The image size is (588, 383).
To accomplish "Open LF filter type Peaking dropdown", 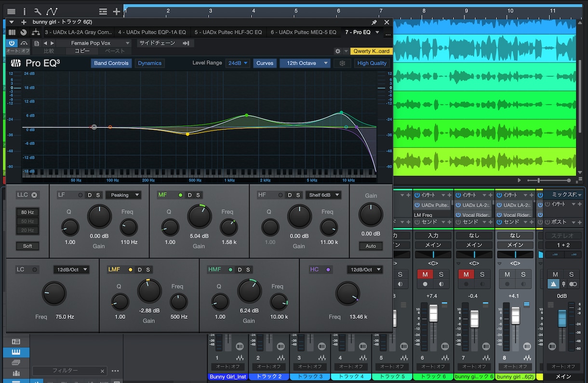I will pyautogui.click(x=123, y=195).
